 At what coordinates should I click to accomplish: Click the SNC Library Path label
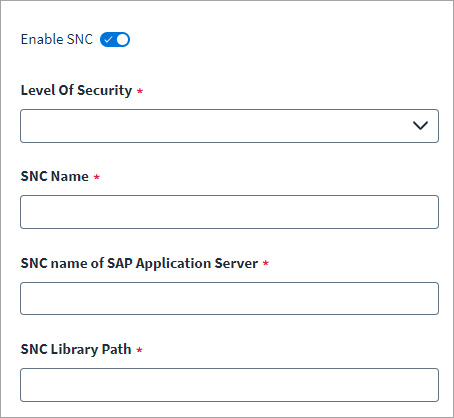tap(76, 349)
